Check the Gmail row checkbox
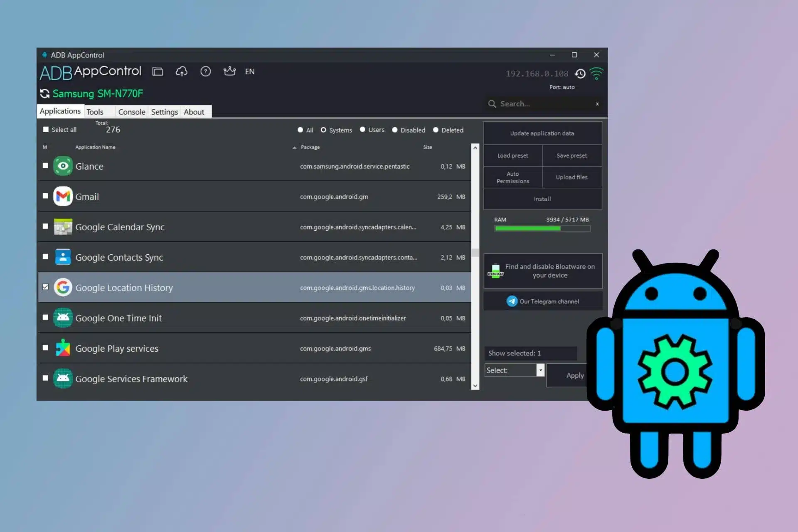The height and width of the screenshot is (532, 798). [x=45, y=196]
